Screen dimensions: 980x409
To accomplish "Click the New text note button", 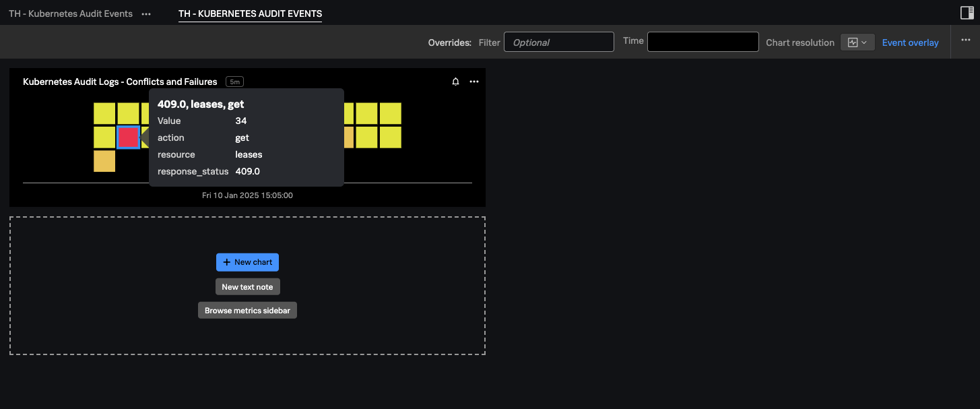I will click(247, 286).
